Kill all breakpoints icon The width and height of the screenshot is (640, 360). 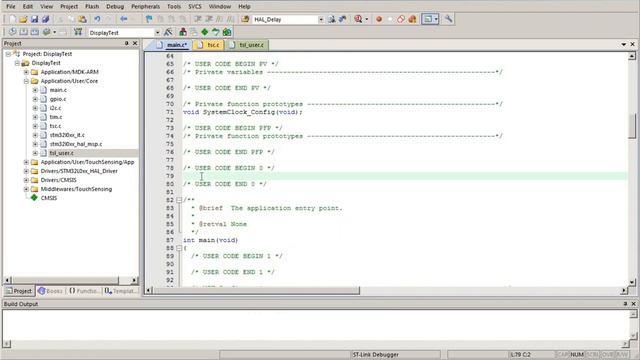coord(412,19)
